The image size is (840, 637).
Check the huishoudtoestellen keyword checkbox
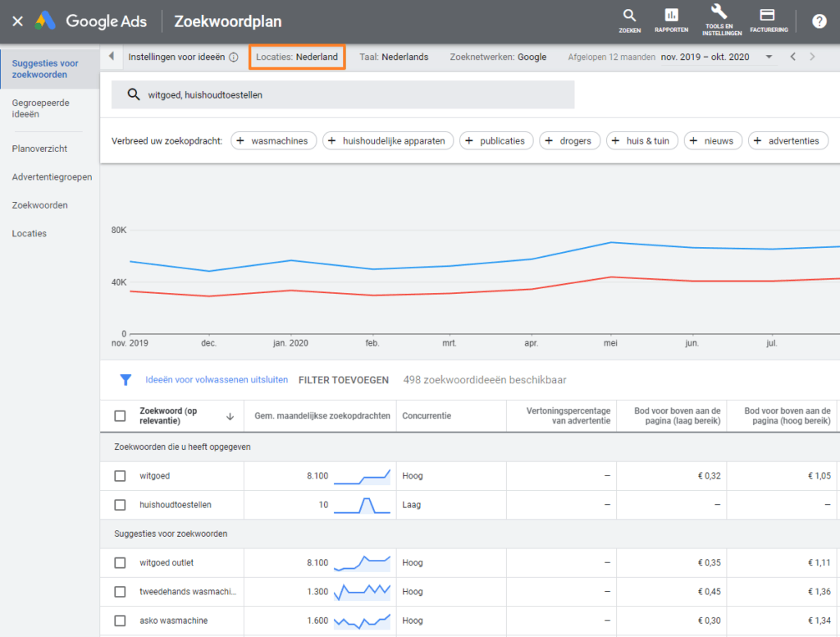coord(120,505)
